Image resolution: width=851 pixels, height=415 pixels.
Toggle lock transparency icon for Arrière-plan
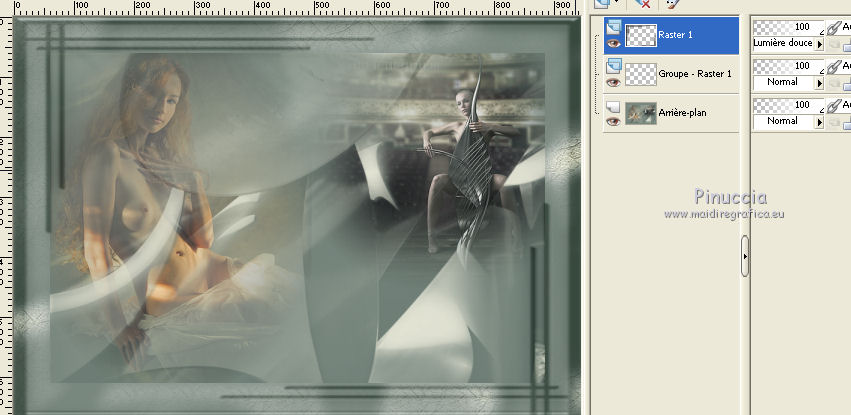[x=847, y=124]
